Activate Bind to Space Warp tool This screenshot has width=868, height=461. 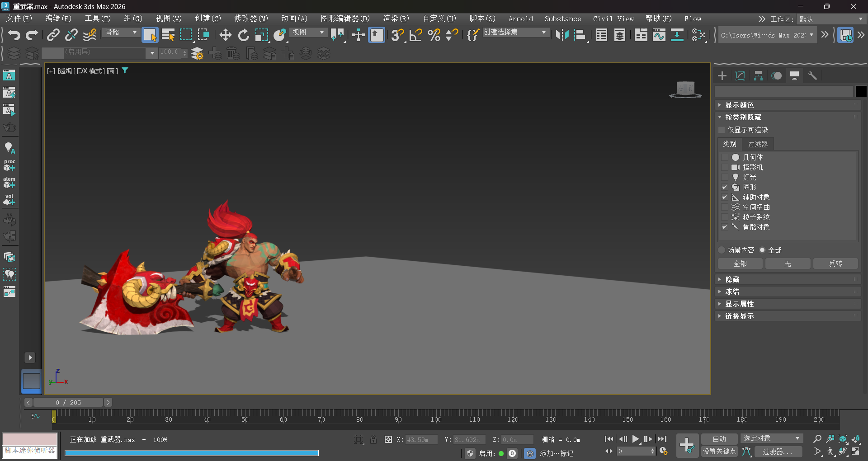tap(90, 35)
